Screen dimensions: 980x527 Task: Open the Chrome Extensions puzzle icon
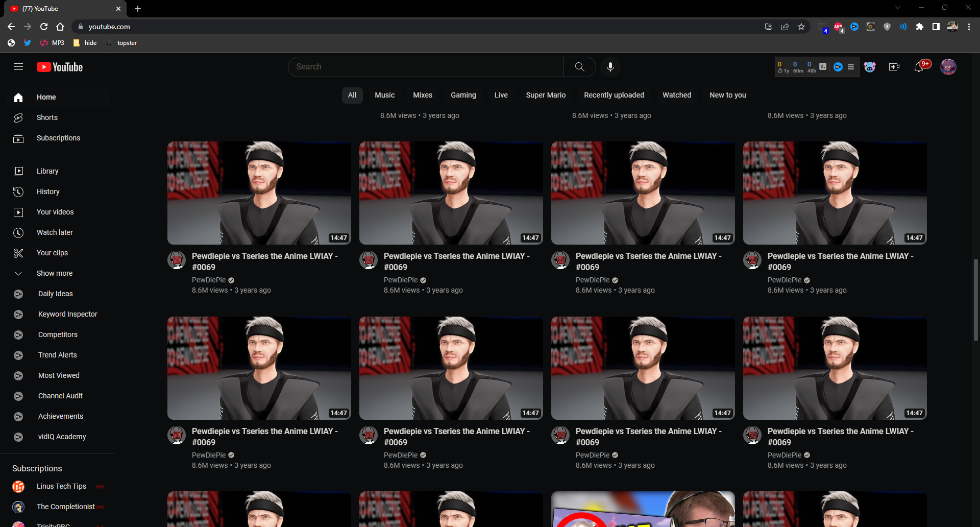click(920, 27)
